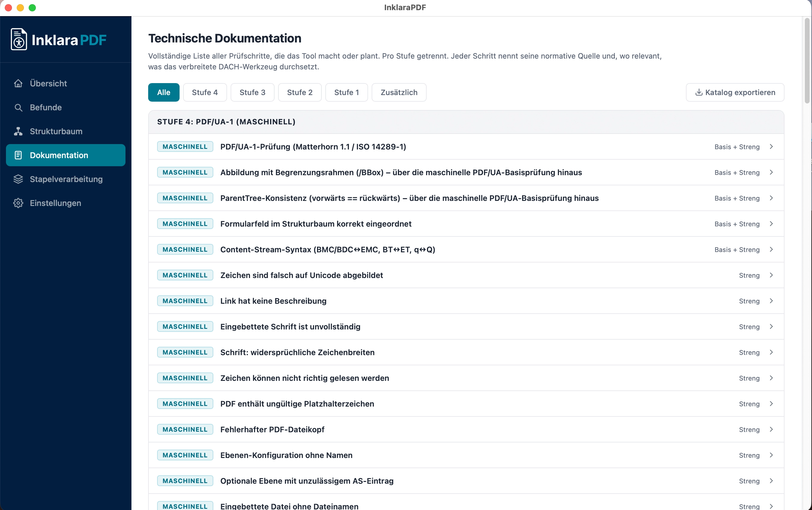Viewport: 812px width, 510px height.
Task: Click Schrift: widersprüchliche Zeichenbreiten text
Action: (297, 352)
